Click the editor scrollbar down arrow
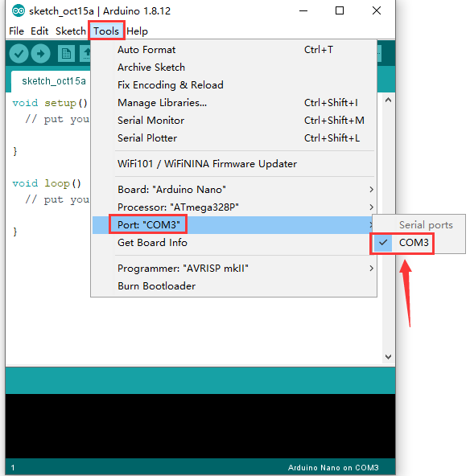The height and width of the screenshot is (476, 470). [x=388, y=357]
